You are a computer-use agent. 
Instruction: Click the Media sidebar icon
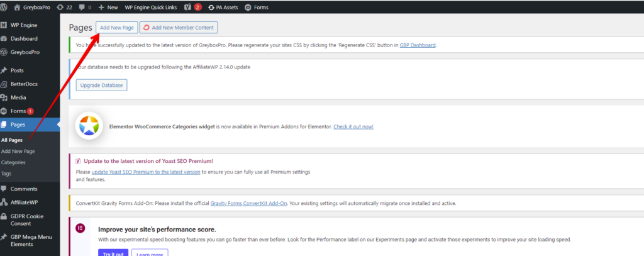[4, 97]
